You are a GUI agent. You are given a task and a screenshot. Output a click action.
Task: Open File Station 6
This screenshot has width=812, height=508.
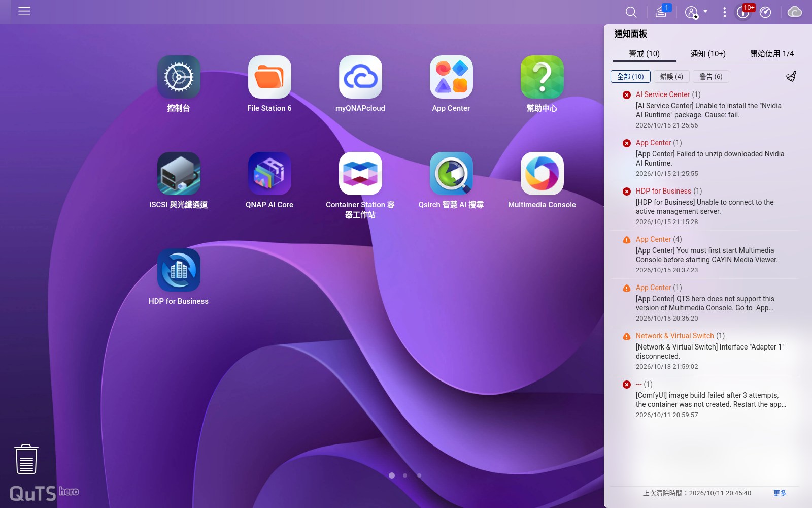click(269, 77)
